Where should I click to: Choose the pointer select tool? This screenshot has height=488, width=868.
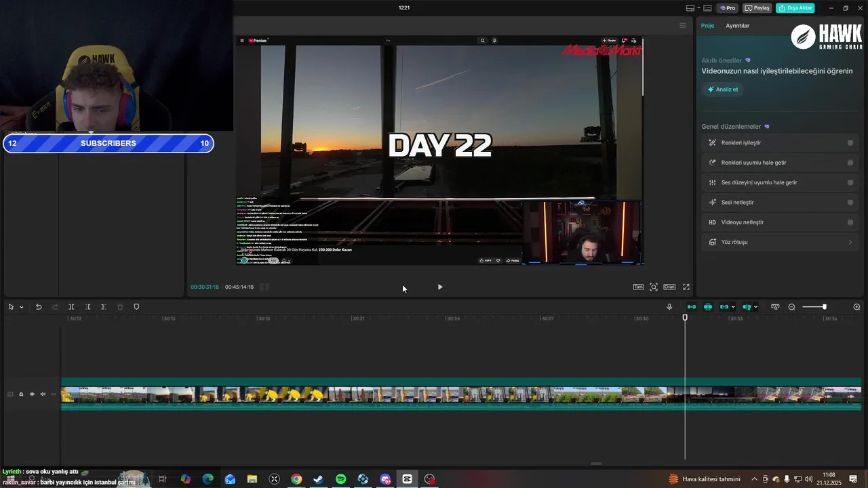(11, 307)
